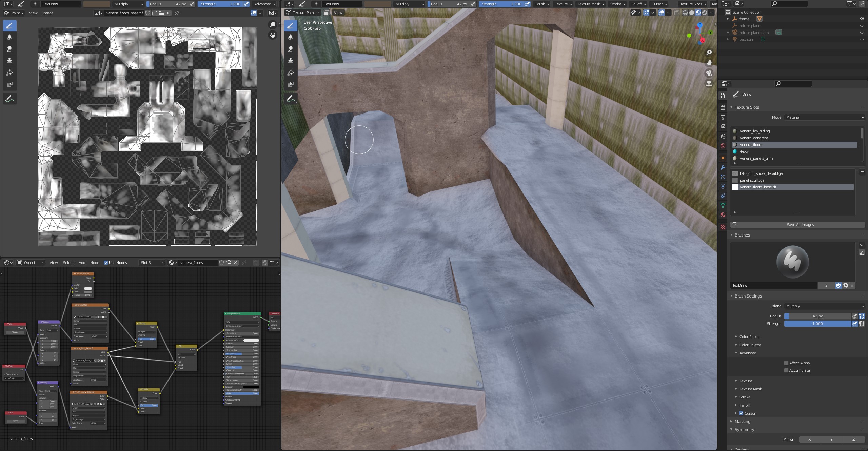Click the Mirror X symmetry button
The width and height of the screenshot is (868, 451).
click(x=809, y=439)
